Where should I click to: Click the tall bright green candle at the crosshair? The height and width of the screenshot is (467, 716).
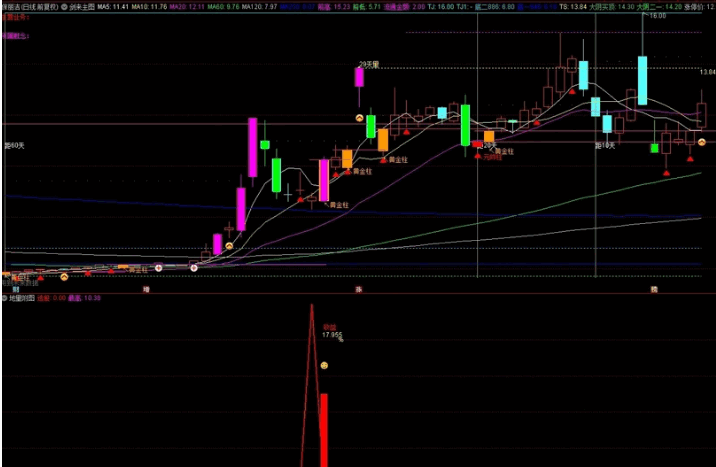click(465, 125)
